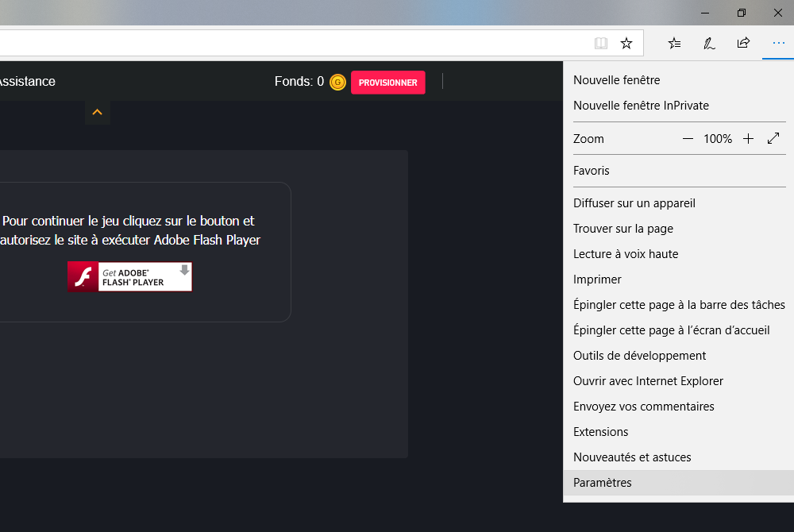Click the reading view book icon

(601, 44)
